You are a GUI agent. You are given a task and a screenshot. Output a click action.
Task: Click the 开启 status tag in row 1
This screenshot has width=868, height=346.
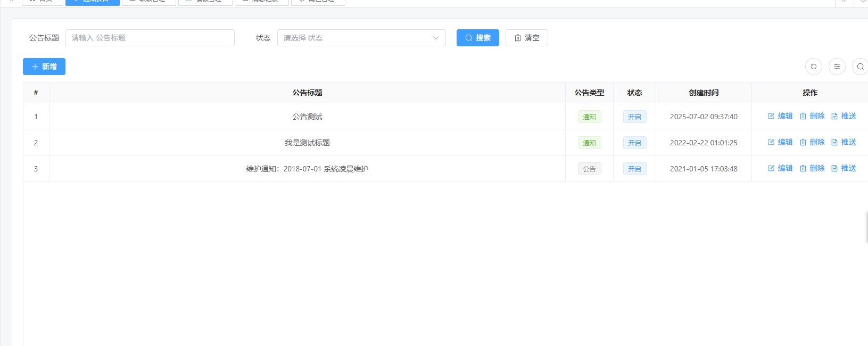[634, 117]
